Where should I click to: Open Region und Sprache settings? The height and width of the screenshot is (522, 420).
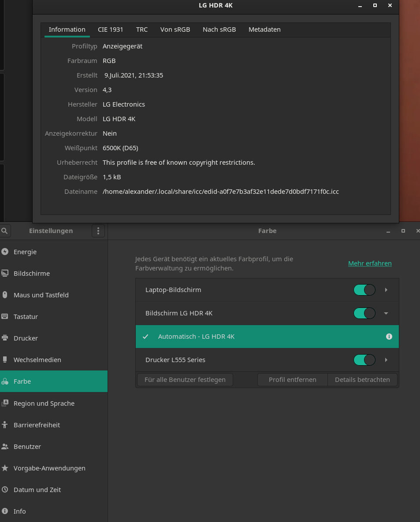click(54, 404)
